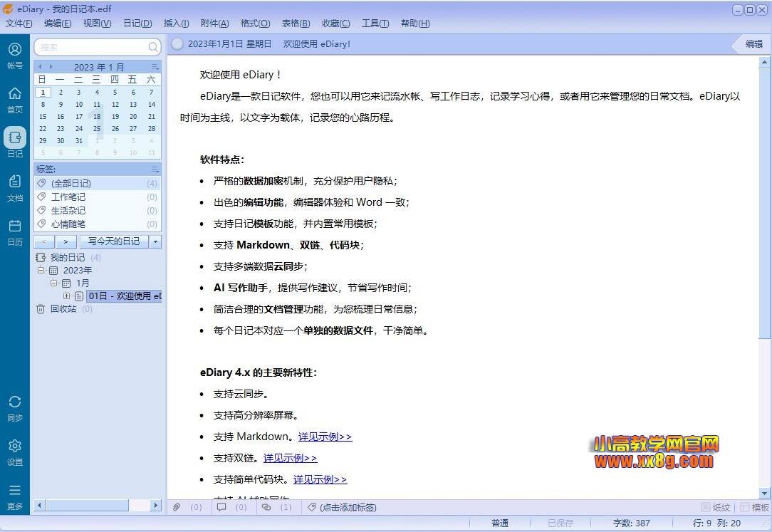Select the 生活杂记 tag
Screen dimensions: 772x532
point(98,211)
